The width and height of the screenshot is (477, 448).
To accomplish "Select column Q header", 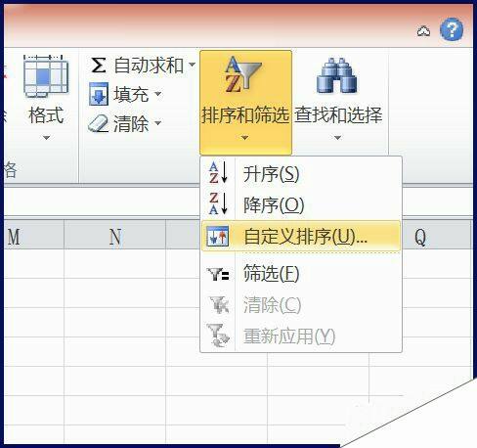I will 437,236.
